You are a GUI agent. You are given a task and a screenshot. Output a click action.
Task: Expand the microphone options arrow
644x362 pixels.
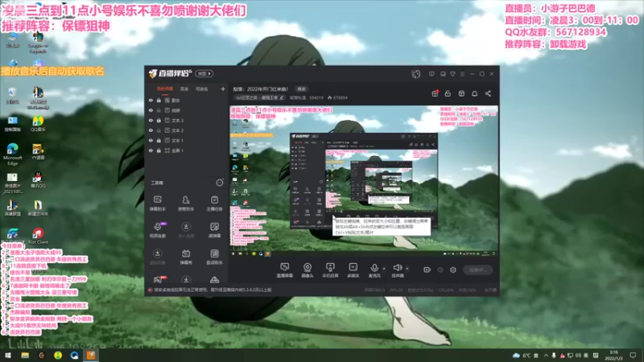point(384,269)
